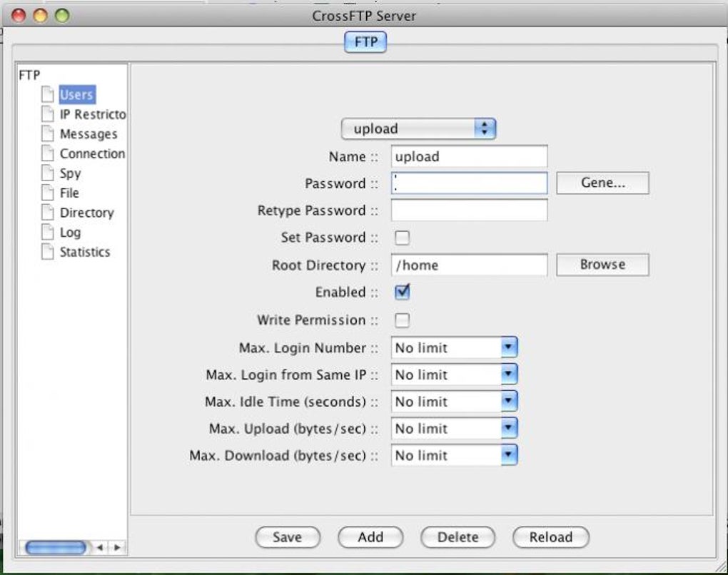Switch to the FTP tab

click(365, 42)
